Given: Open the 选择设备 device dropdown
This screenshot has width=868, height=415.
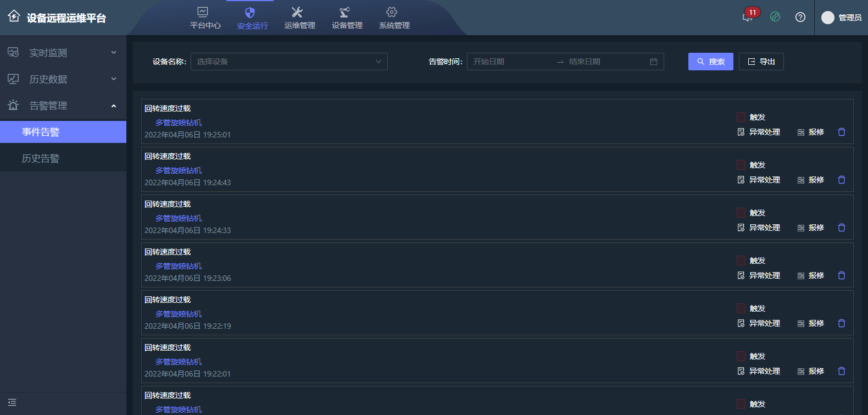Looking at the screenshot, I should (x=289, y=62).
